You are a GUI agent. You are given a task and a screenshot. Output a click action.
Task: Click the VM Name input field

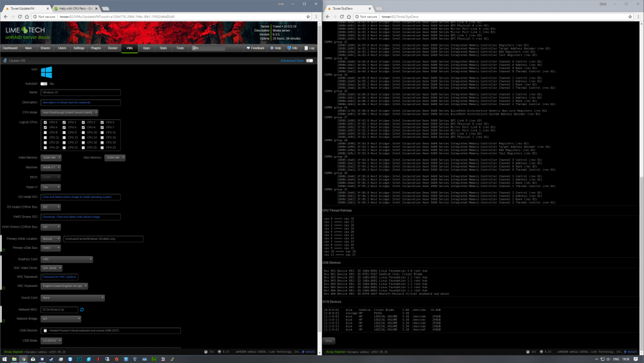pos(80,92)
